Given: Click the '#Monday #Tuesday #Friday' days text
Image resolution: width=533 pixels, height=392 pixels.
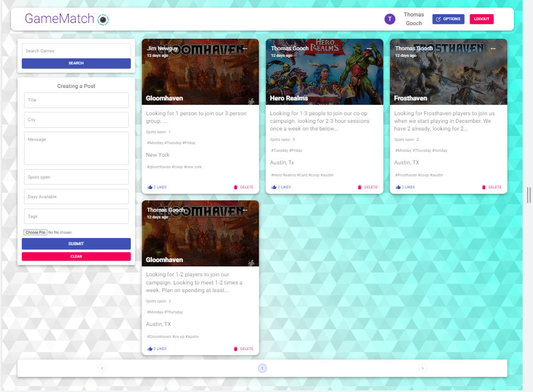Looking at the screenshot, I should coord(171,143).
